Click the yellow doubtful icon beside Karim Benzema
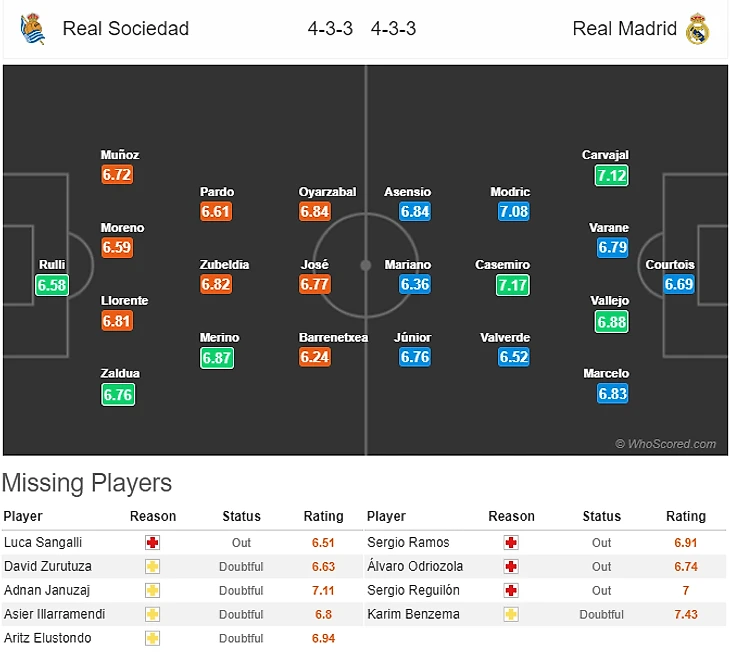The height and width of the screenshot is (652, 730). [x=511, y=614]
